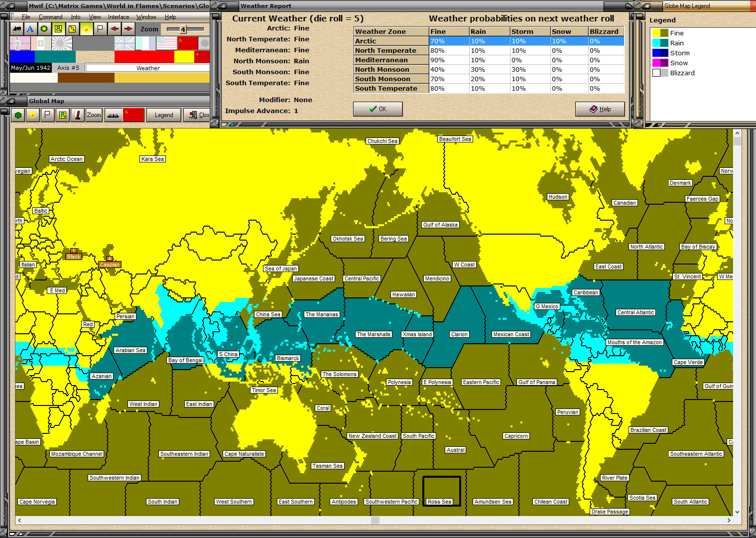
Task: Open the Command menu
Action: pyautogui.click(x=51, y=17)
